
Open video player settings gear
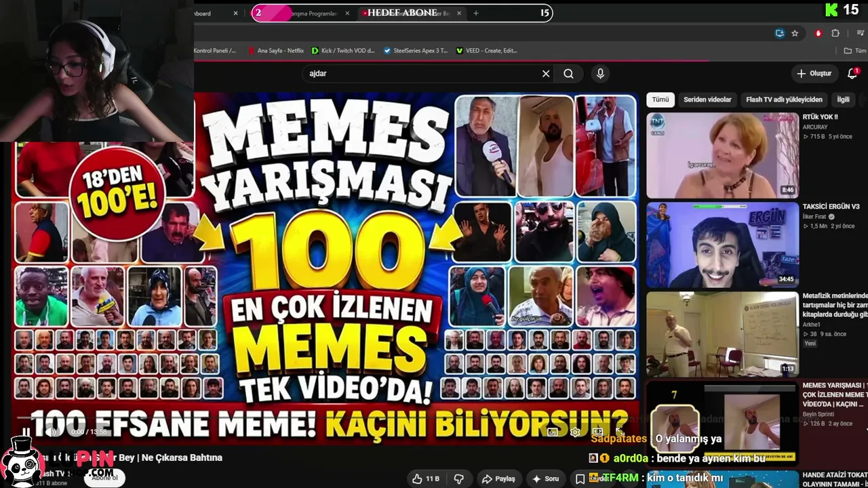pyautogui.click(x=575, y=432)
